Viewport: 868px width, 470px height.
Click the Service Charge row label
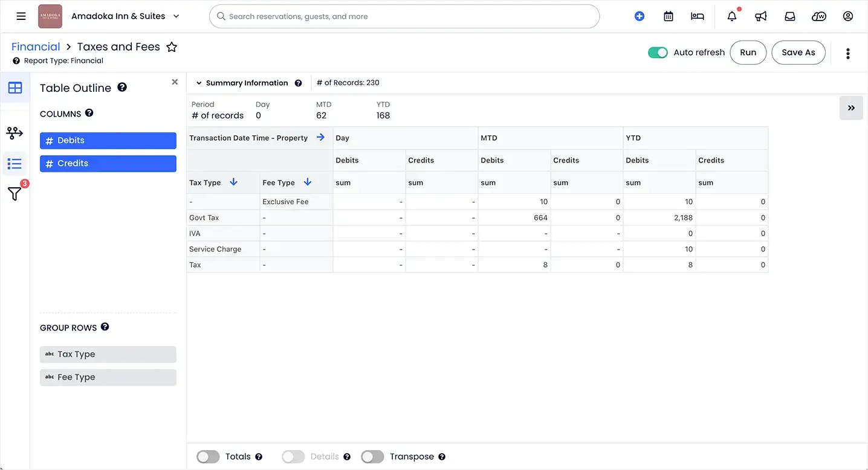tap(215, 249)
